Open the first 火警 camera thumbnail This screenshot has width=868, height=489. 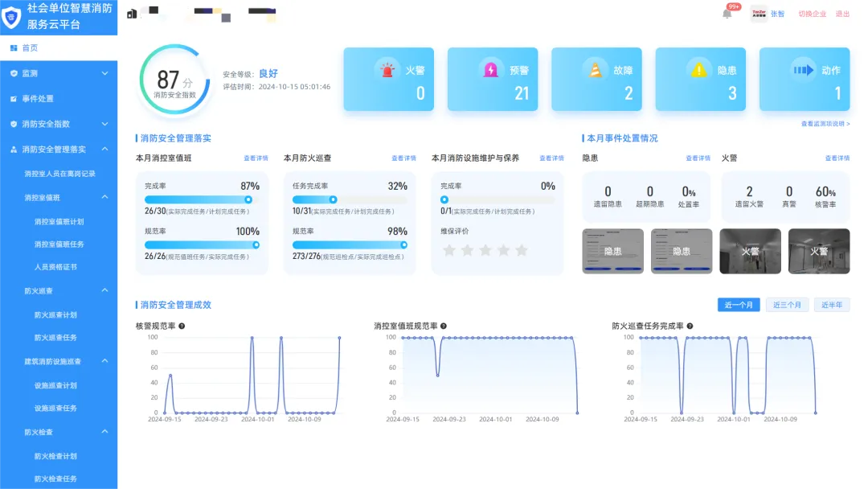point(750,251)
